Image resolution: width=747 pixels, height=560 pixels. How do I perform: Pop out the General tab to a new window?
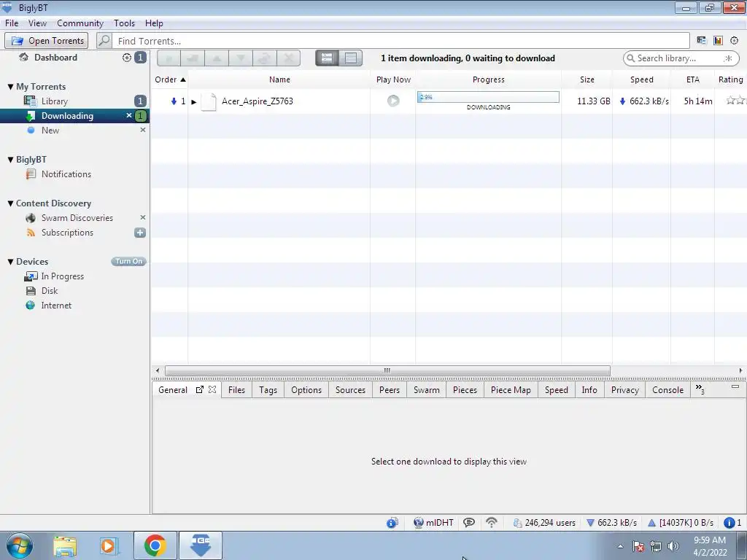pyautogui.click(x=200, y=389)
